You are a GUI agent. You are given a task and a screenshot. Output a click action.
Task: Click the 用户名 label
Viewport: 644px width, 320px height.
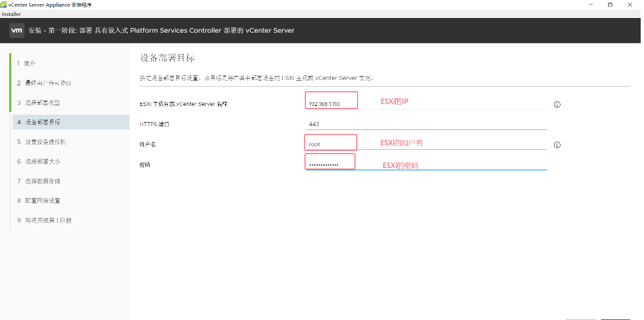[x=147, y=145]
